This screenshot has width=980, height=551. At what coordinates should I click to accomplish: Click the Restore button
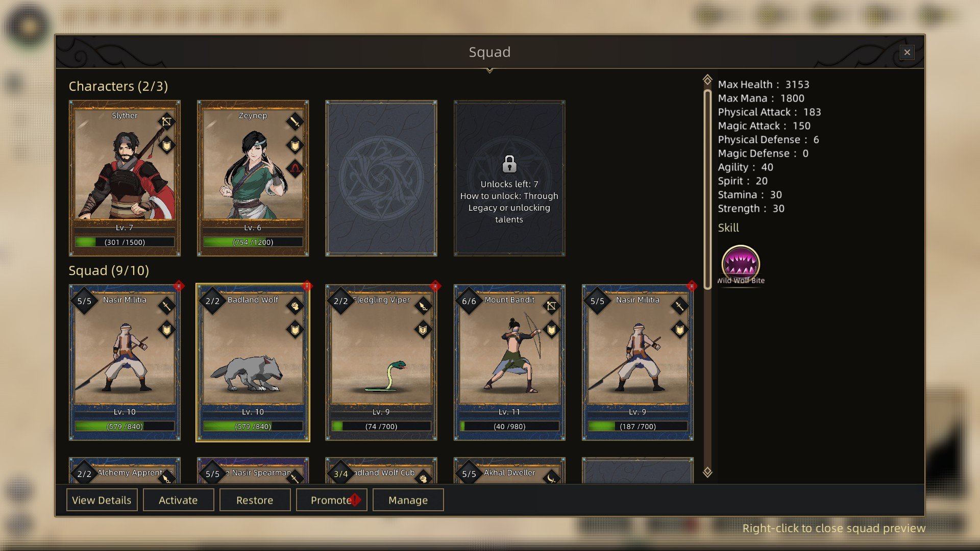pos(255,500)
